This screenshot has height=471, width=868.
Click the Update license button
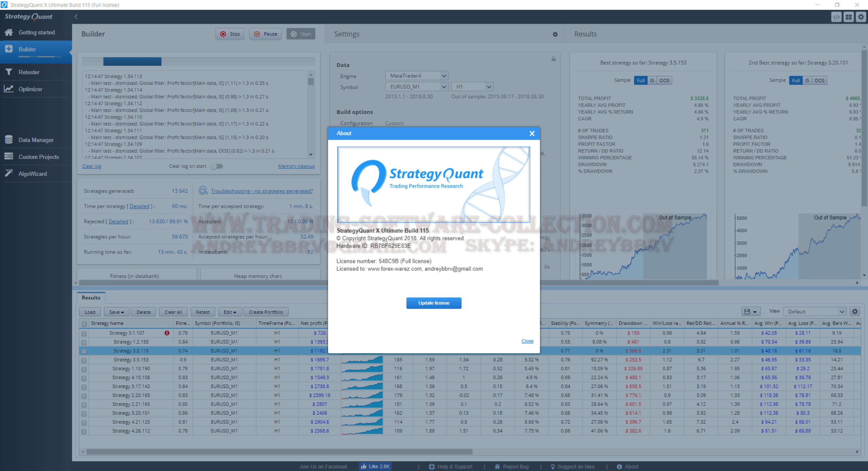(434, 303)
